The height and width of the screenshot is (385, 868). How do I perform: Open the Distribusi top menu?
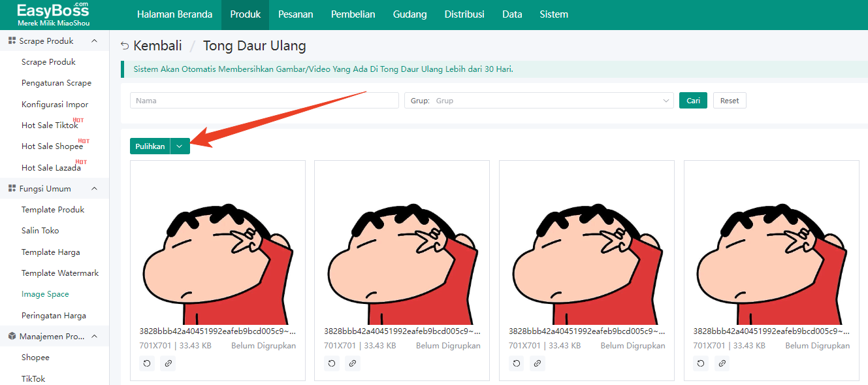(464, 14)
